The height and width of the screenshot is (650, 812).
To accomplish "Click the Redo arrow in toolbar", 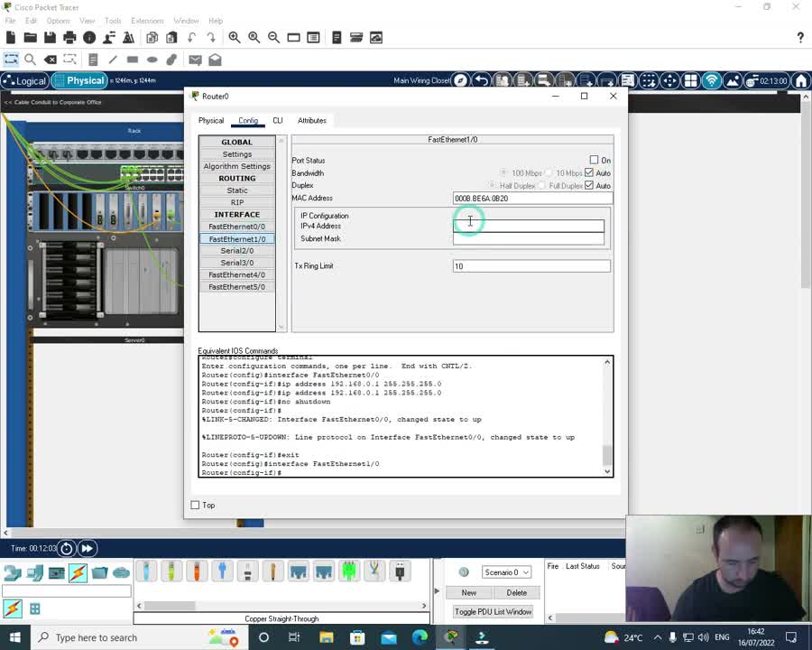I will coord(211,37).
